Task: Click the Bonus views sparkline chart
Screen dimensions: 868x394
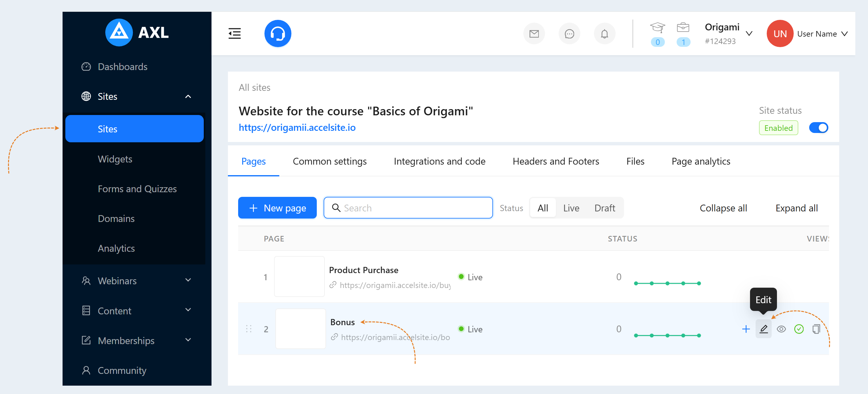Action: 667,335
